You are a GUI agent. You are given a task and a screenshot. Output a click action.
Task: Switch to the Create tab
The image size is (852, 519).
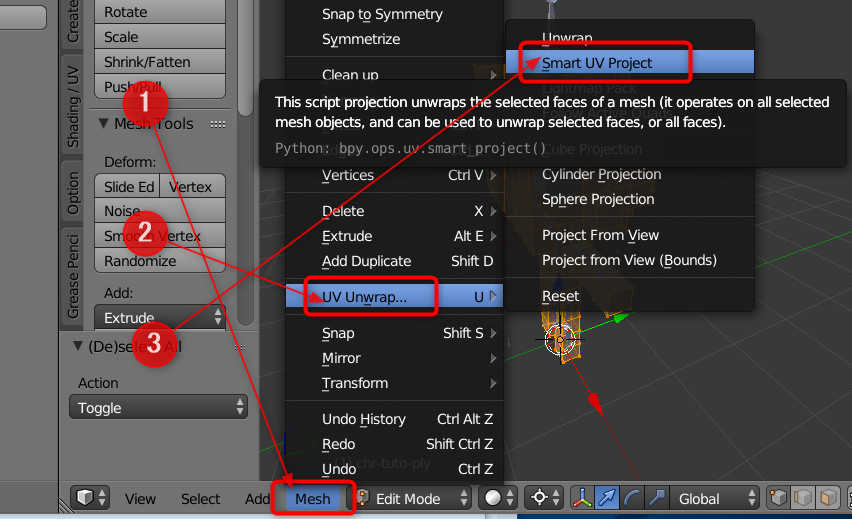pos(72,23)
